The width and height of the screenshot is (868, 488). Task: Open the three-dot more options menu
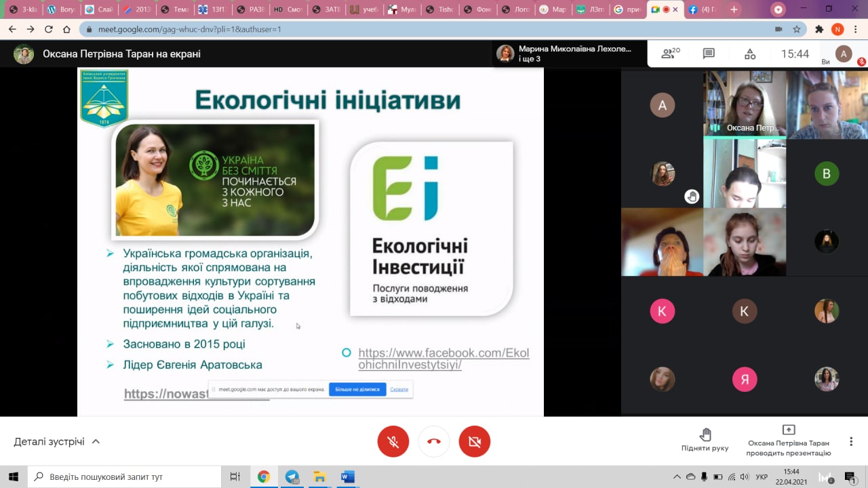tap(851, 442)
